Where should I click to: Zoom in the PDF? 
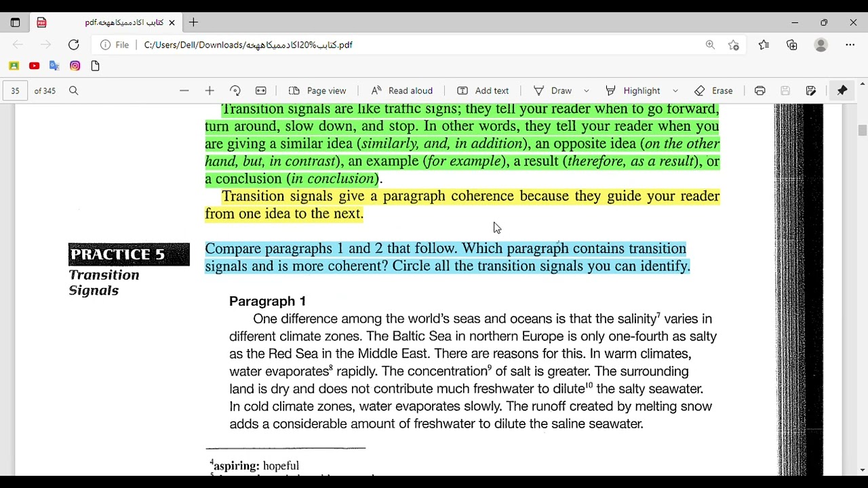pyautogui.click(x=210, y=91)
